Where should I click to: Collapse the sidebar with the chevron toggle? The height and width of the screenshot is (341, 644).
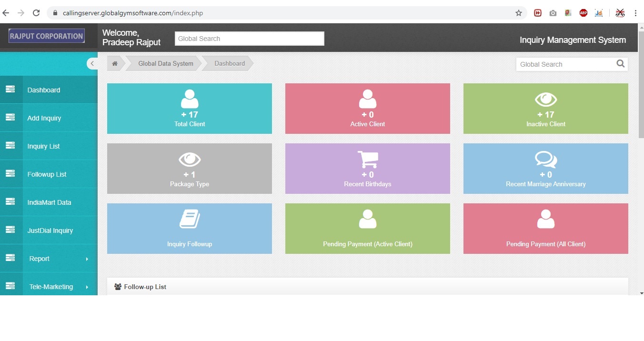92,64
